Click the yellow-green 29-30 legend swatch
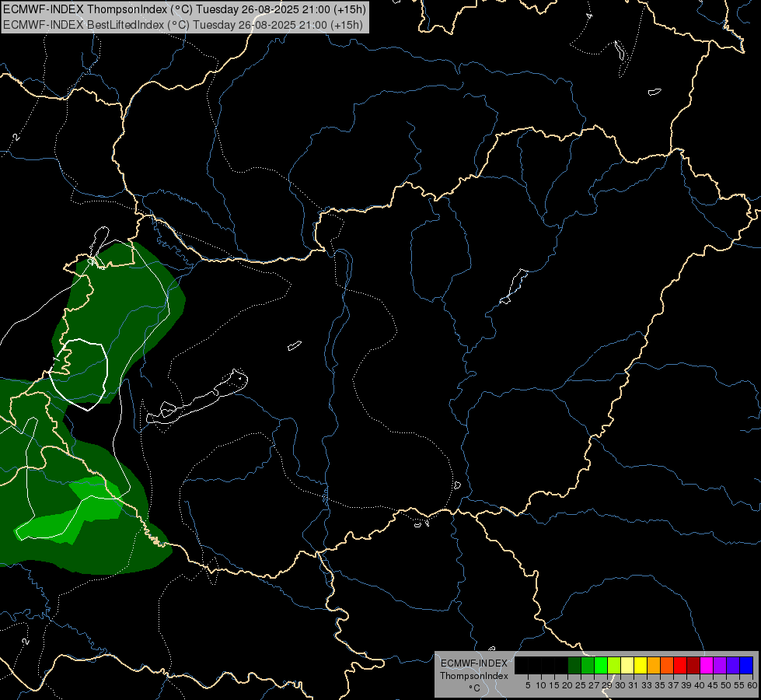The width and height of the screenshot is (761, 700). click(614, 665)
